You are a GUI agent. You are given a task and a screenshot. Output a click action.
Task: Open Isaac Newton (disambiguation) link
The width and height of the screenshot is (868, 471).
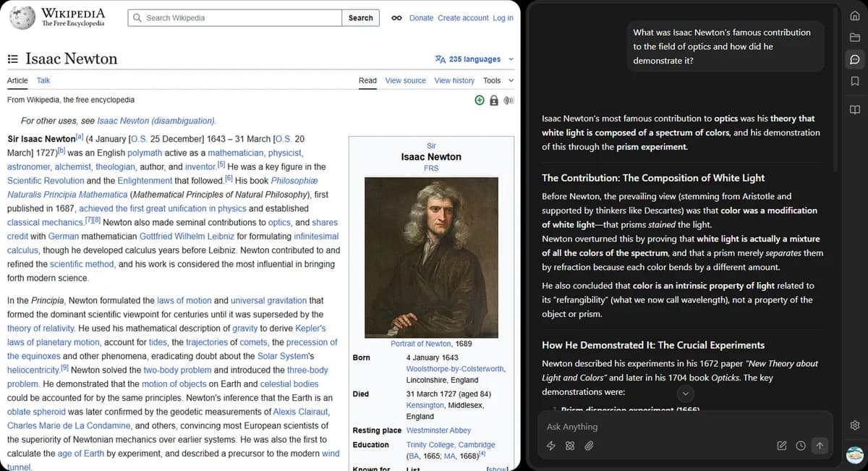click(156, 121)
